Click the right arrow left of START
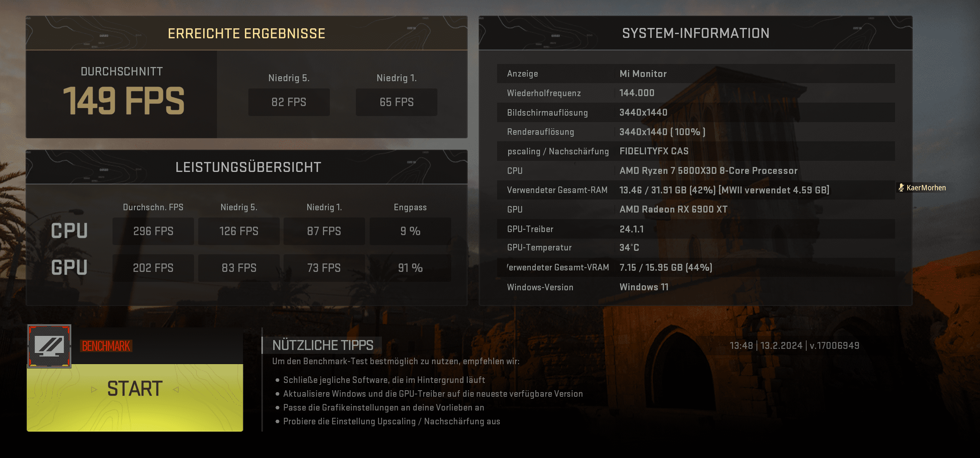Image resolution: width=980 pixels, height=458 pixels. pyautogui.click(x=94, y=390)
